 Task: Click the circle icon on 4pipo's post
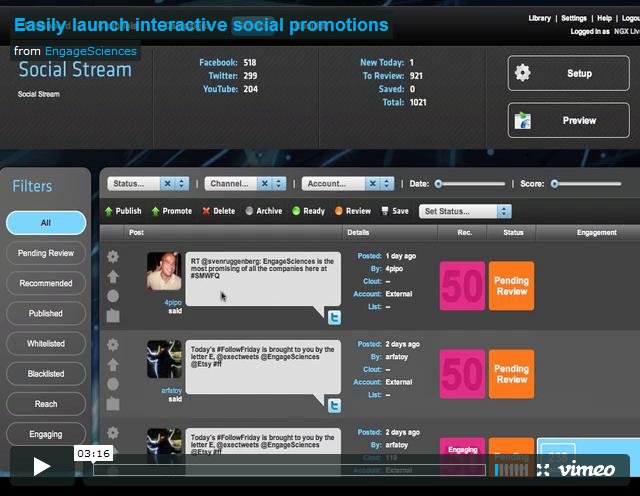click(113, 296)
